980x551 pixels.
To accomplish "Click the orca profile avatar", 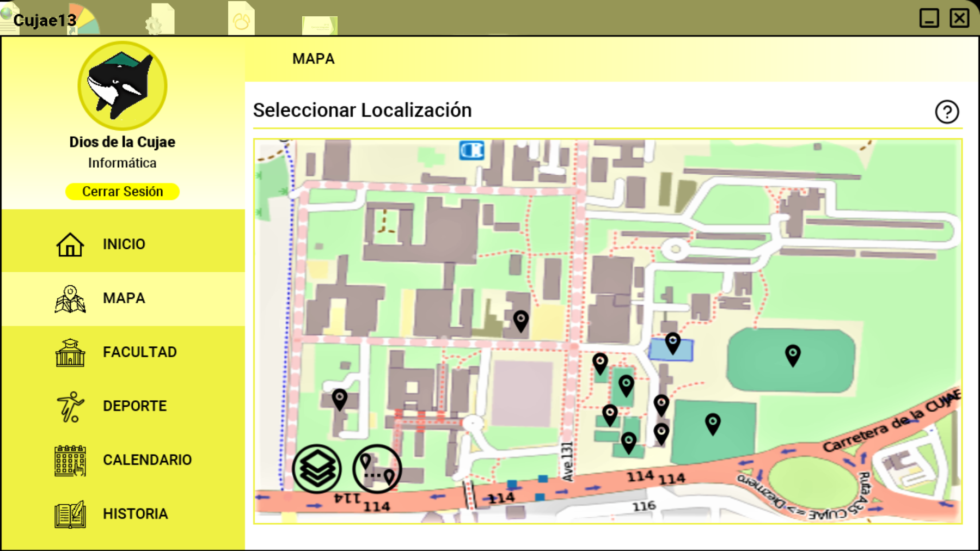I will (x=122, y=85).
